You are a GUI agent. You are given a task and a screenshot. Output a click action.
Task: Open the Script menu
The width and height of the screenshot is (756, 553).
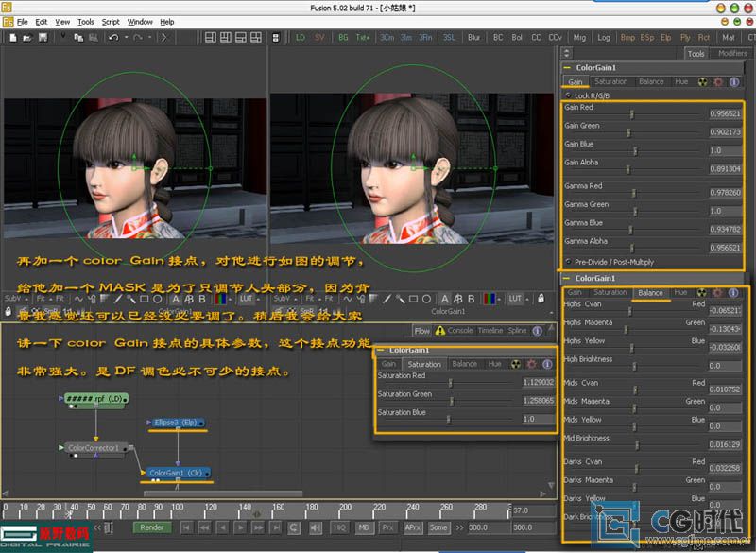click(x=111, y=22)
